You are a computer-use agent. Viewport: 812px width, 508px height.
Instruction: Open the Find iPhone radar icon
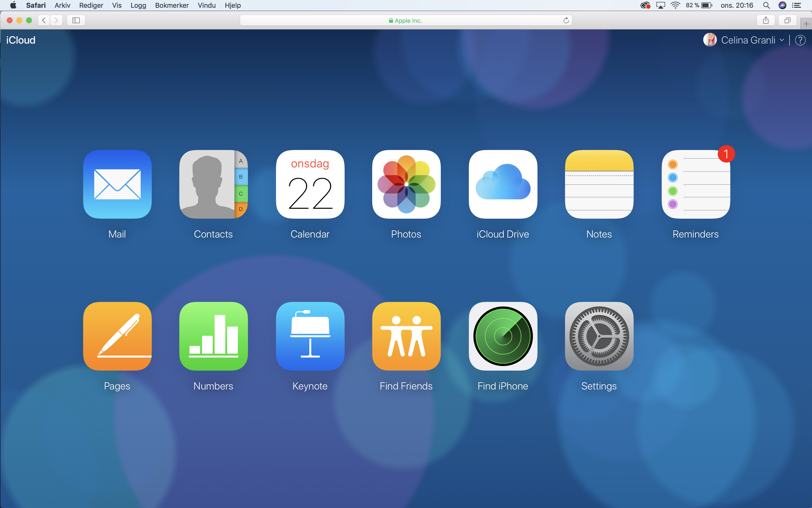point(503,336)
